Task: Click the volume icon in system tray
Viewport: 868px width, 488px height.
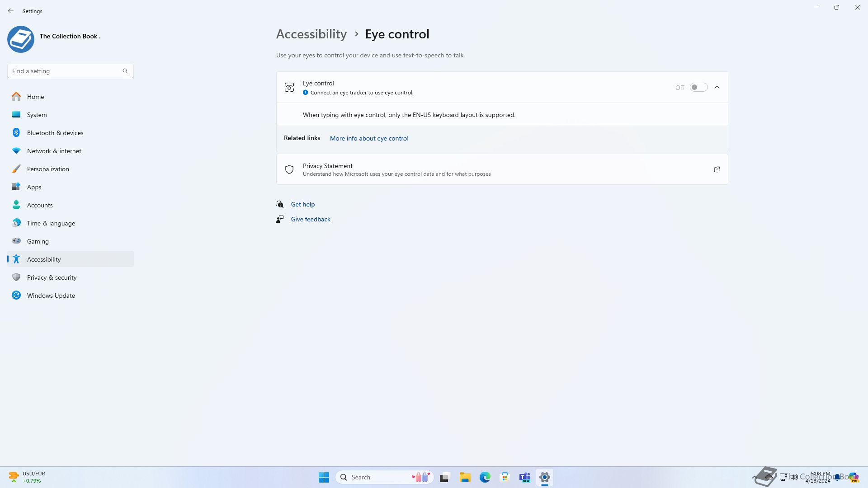Action: [x=794, y=477]
